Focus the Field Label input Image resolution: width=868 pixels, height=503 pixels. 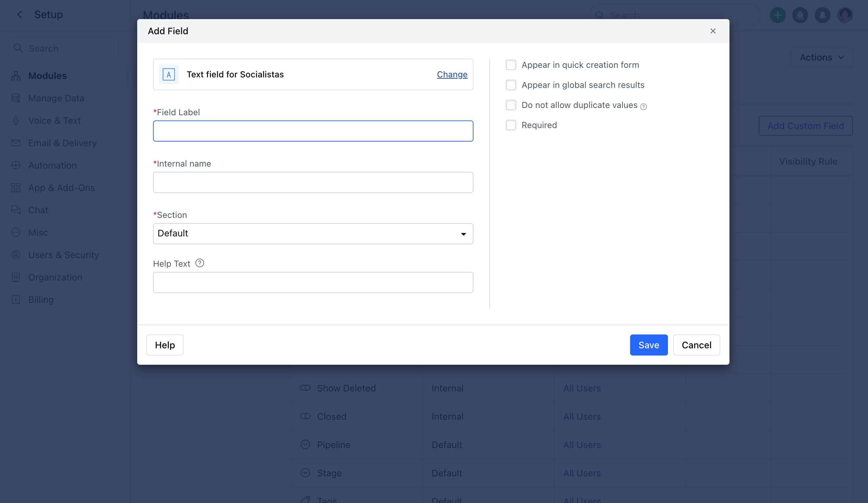tap(313, 131)
